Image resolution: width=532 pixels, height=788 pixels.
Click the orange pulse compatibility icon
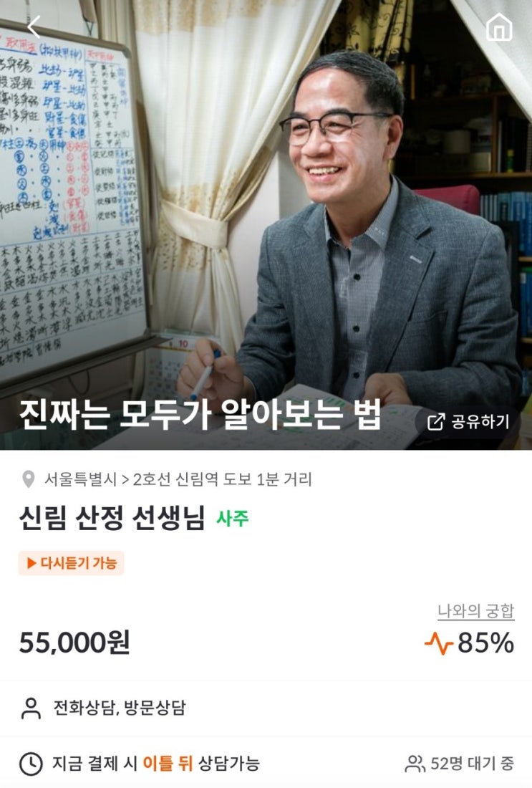tap(439, 644)
